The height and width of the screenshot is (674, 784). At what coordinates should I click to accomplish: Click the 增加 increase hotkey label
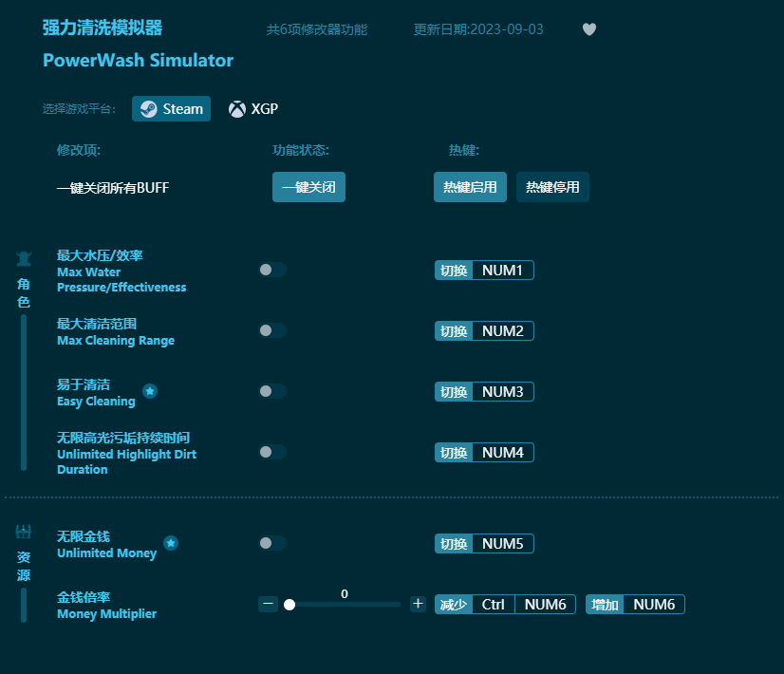(605, 605)
